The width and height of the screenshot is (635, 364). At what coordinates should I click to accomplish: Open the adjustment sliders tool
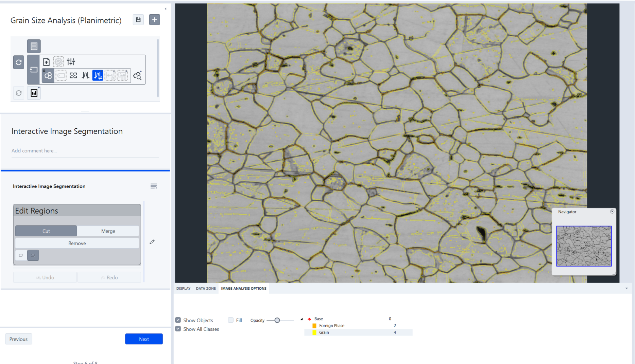(71, 62)
